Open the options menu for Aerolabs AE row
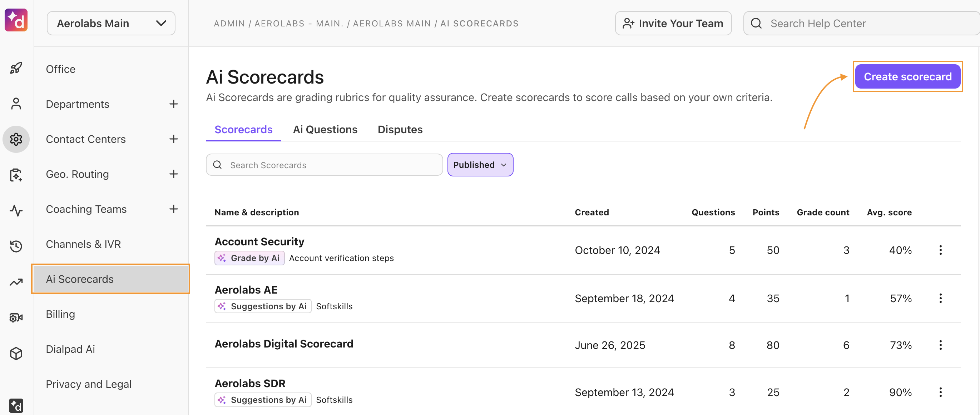 click(x=940, y=298)
